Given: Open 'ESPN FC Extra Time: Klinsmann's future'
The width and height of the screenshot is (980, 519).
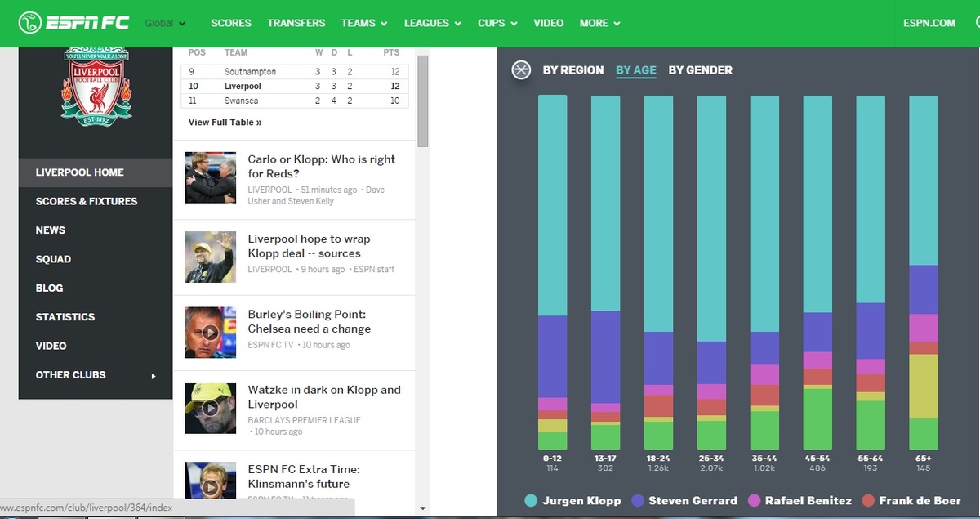Looking at the screenshot, I should pyautogui.click(x=304, y=476).
